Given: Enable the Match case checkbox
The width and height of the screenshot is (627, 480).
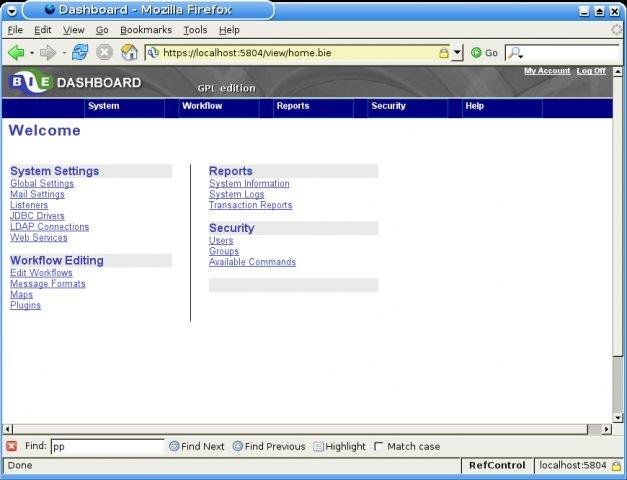Looking at the screenshot, I should 378,447.
